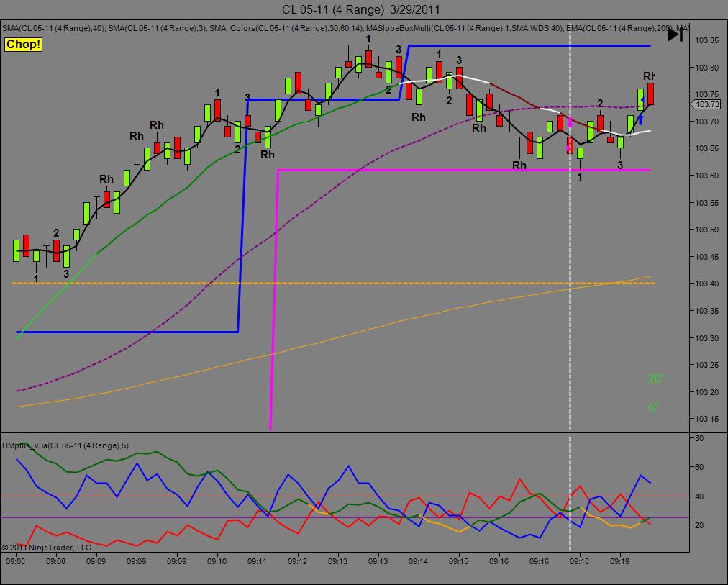
Task: Select the magenta horizontal line at 103.61
Action: pos(464,170)
